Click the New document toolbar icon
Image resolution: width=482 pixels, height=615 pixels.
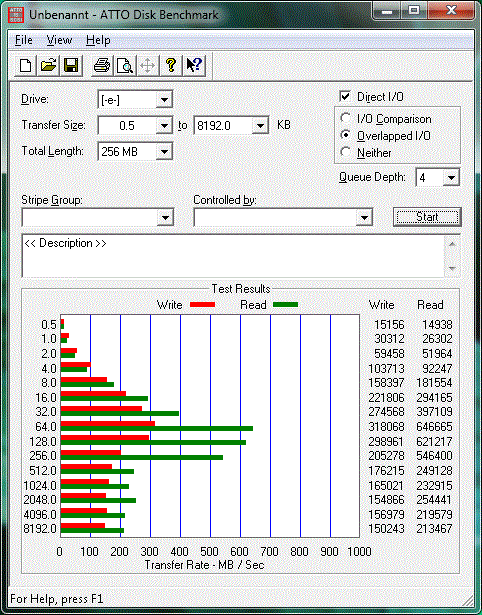25,65
